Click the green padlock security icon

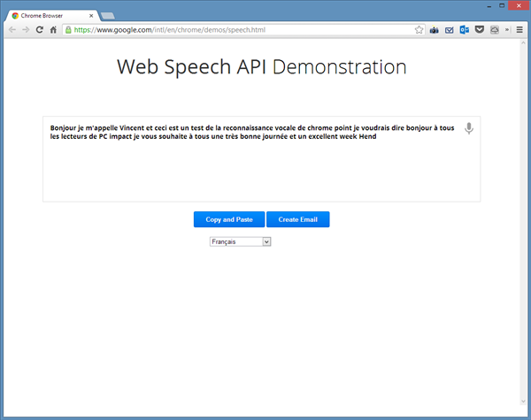click(x=68, y=30)
